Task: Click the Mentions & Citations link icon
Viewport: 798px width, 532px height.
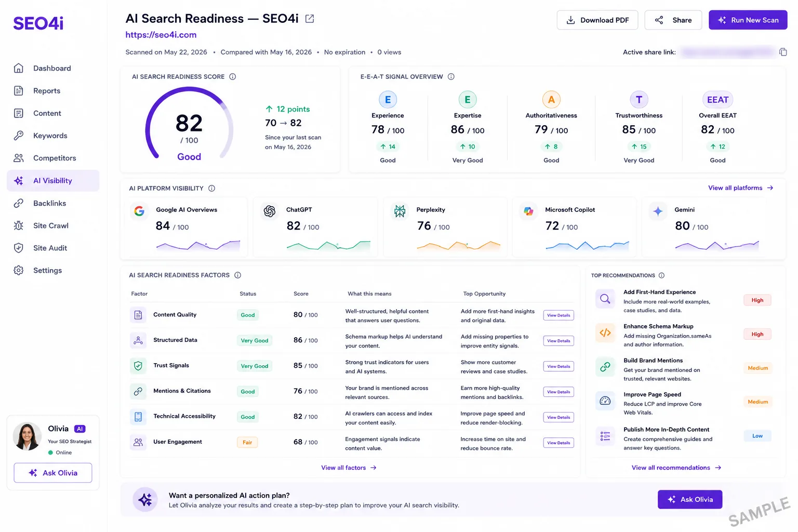Action: 138,391
